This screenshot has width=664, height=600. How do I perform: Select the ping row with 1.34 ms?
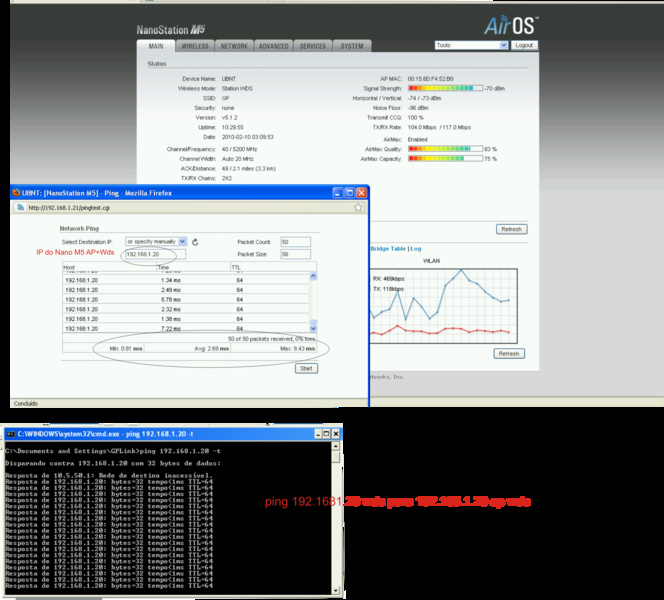click(186, 280)
